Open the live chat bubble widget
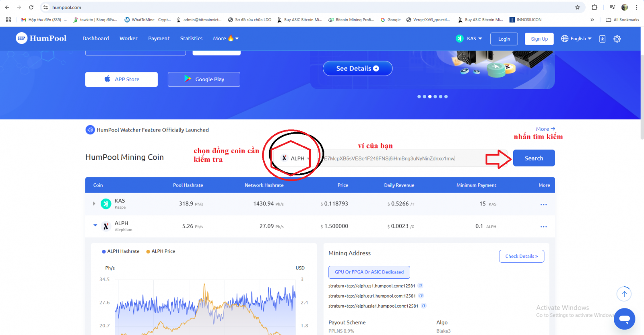The width and height of the screenshot is (644, 335). [x=624, y=319]
